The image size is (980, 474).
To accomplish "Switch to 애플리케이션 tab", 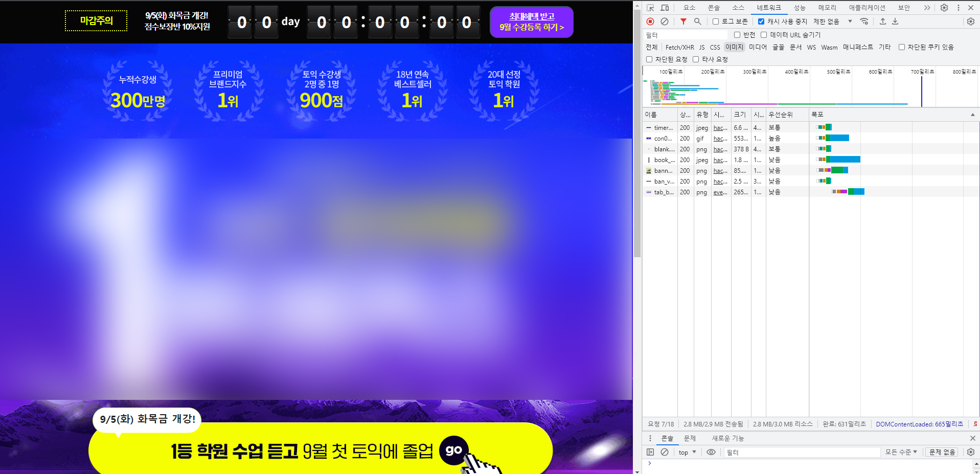I will (x=867, y=8).
